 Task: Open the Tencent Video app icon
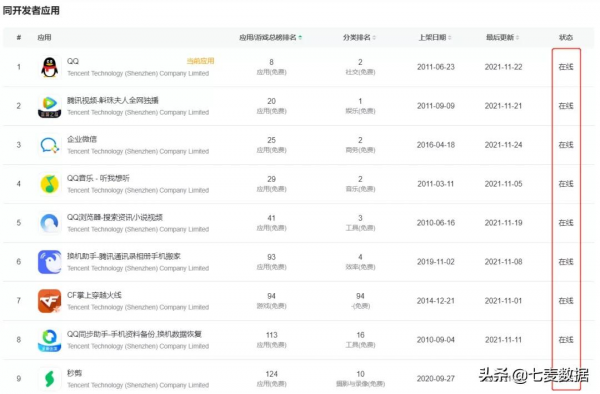[49, 106]
